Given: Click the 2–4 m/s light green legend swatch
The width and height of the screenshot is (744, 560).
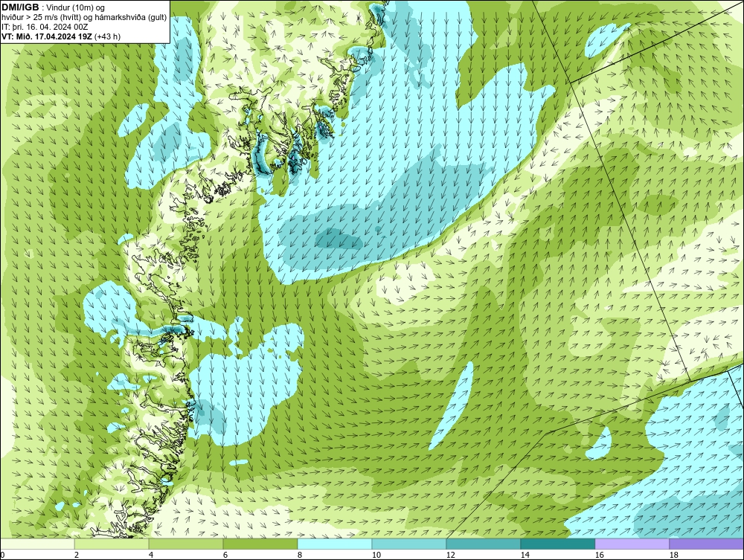Looking at the screenshot, I should point(112,544).
